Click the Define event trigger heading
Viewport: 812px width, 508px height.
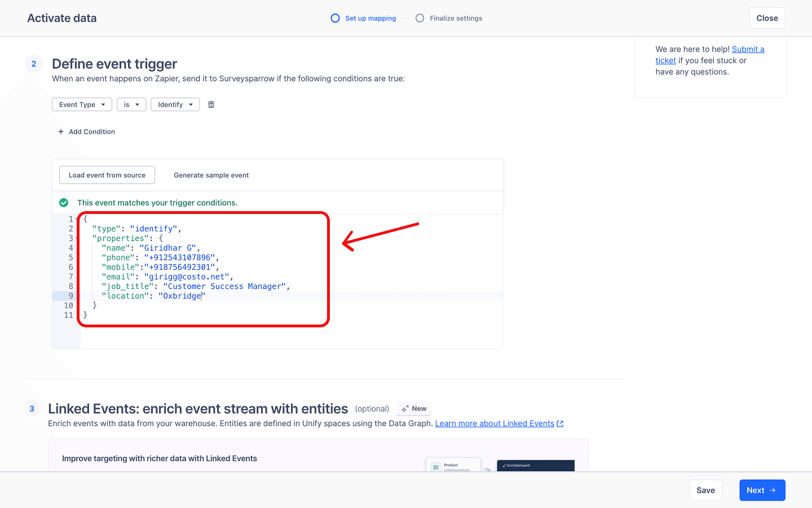click(x=114, y=64)
